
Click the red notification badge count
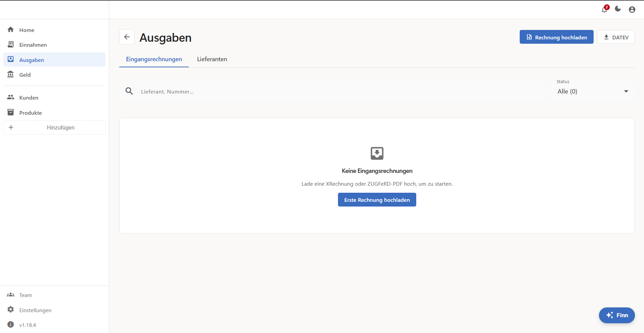point(607,7)
